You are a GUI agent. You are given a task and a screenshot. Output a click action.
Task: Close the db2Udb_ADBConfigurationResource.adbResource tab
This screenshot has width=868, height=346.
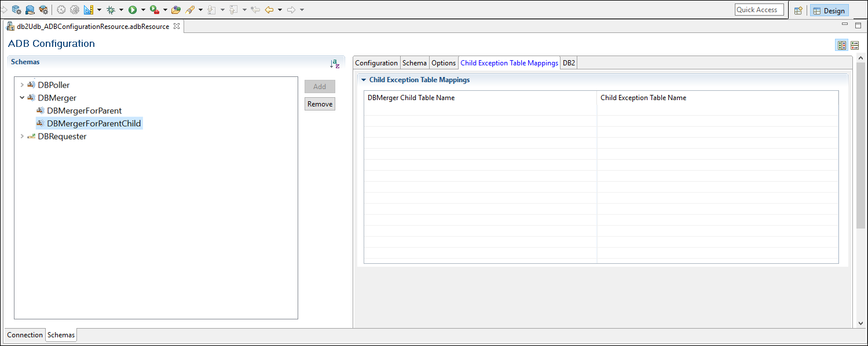(x=177, y=26)
